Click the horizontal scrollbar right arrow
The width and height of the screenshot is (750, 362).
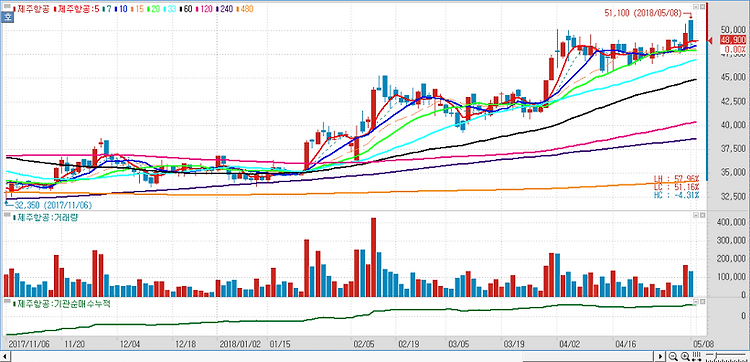click(x=660, y=357)
